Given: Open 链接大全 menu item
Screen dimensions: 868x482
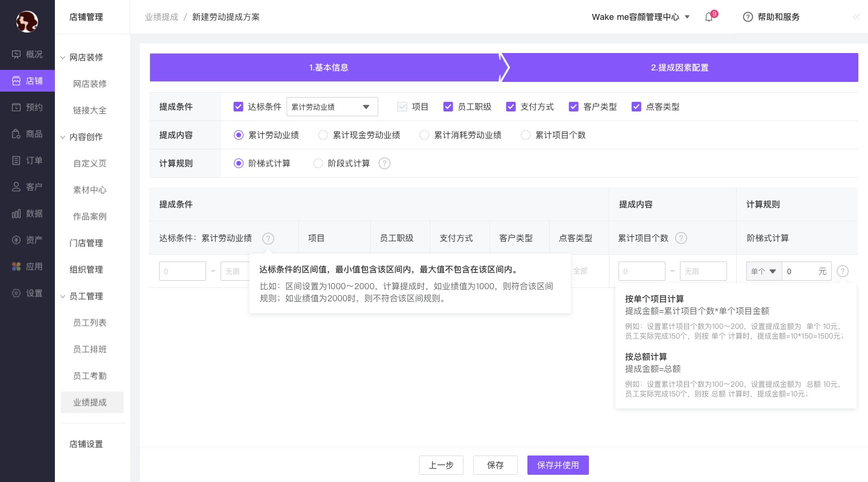Looking at the screenshot, I should (90, 110).
